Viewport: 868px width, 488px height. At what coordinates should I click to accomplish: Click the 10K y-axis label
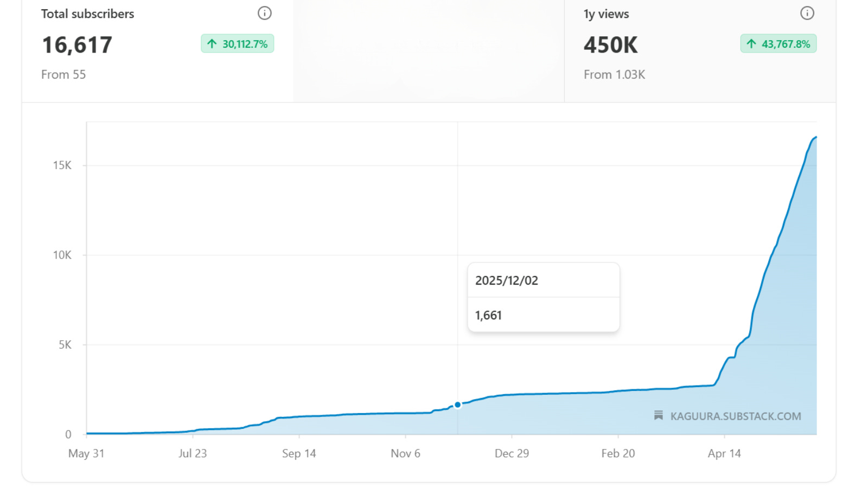coord(62,255)
